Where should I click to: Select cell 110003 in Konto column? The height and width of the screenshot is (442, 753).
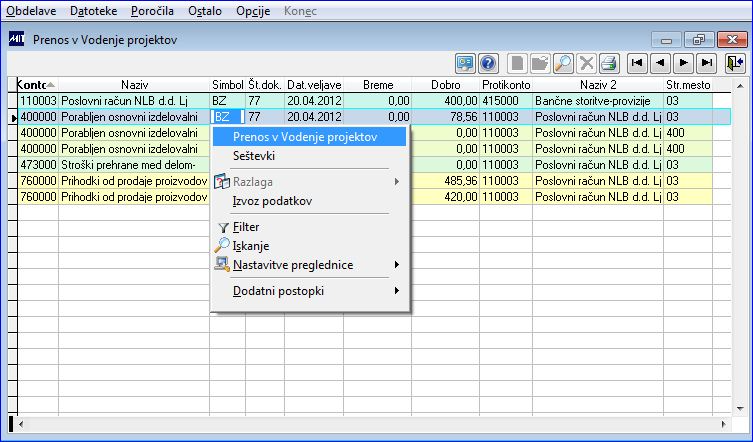[x=38, y=101]
